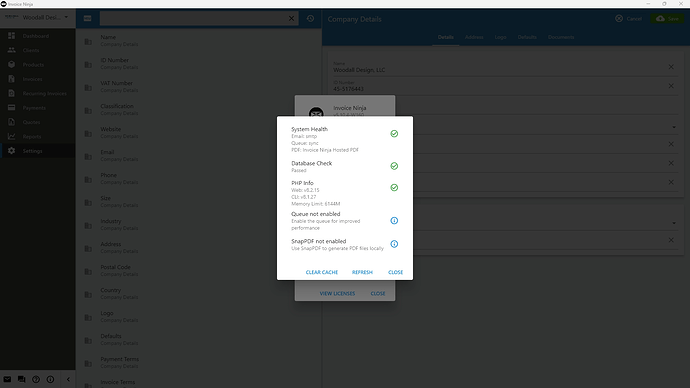Viewport: 690px width, 388px height.
Task: Click the Dashboard grid icon
Action: click(x=11, y=36)
